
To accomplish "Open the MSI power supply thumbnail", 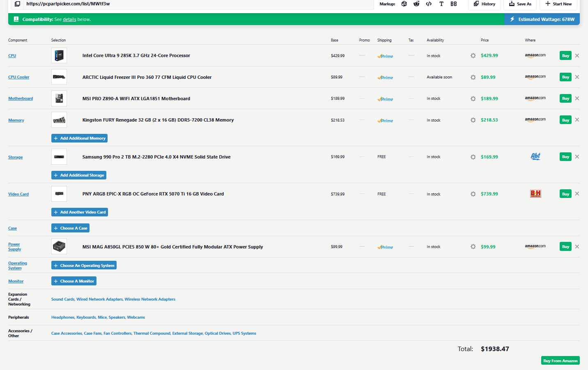I will click(x=59, y=246).
